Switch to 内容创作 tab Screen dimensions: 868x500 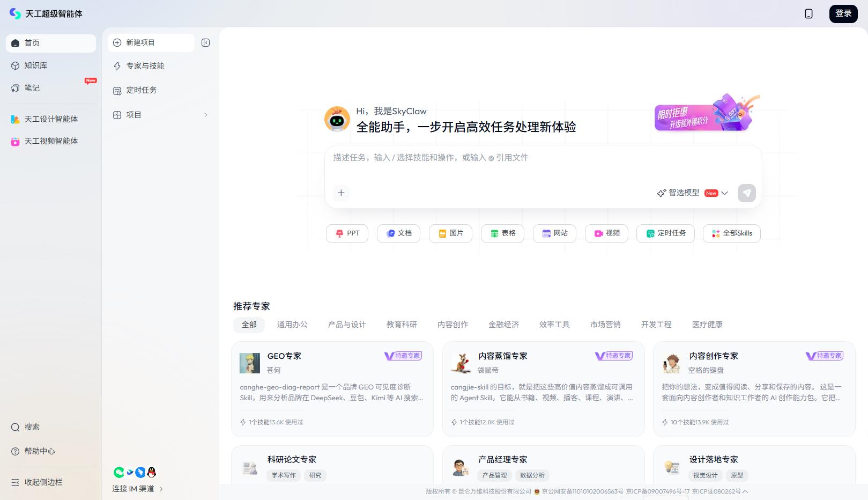tap(452, 325)
